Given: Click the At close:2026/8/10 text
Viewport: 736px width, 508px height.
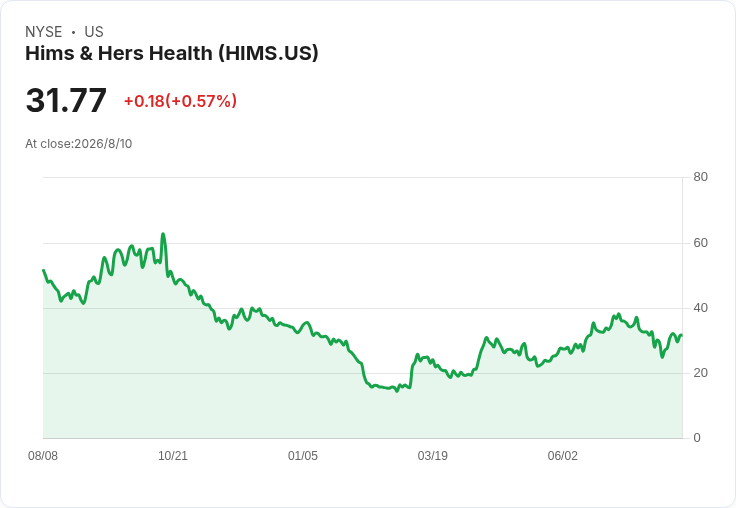Looking at the screenshot, I should click(x=78, y=144).
